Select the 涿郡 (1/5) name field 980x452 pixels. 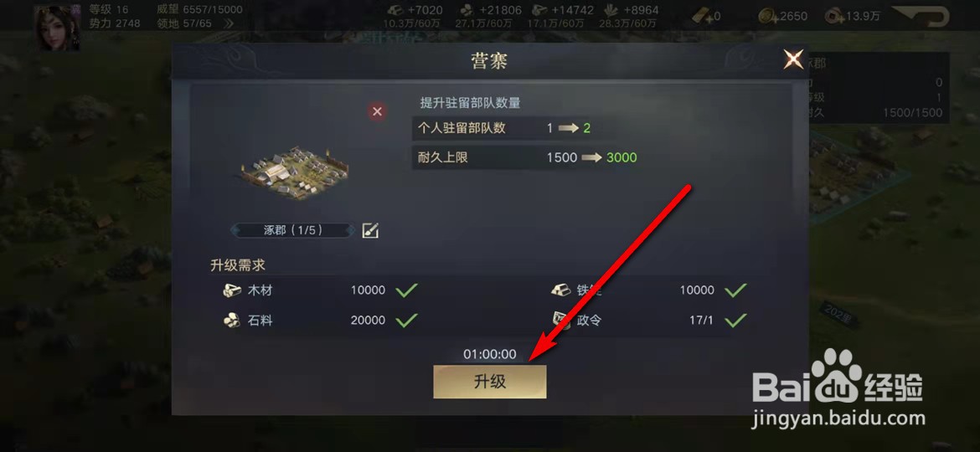point(293,229)
